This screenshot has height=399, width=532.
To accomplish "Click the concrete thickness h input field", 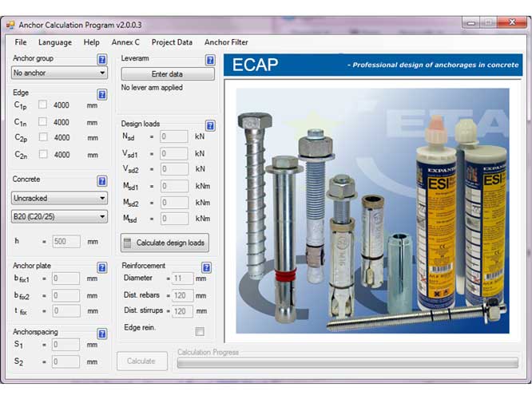I will (66, 241).
